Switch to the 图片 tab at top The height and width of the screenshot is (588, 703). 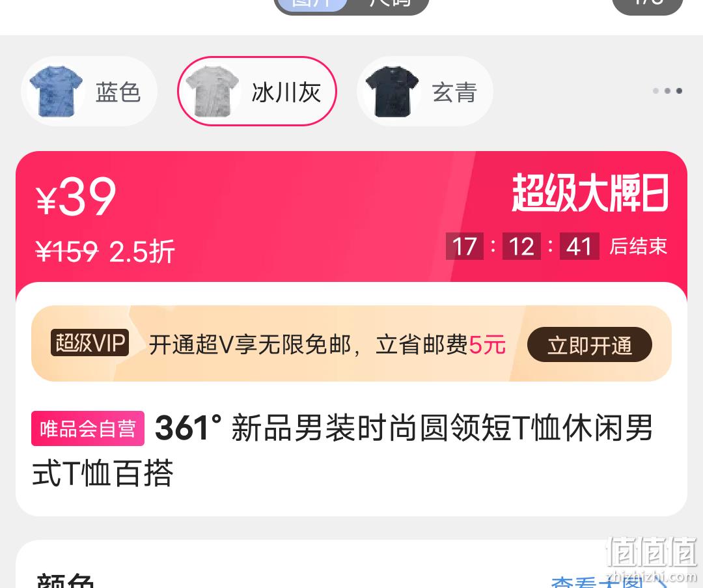pyautogui.click(x=310, y=4)
